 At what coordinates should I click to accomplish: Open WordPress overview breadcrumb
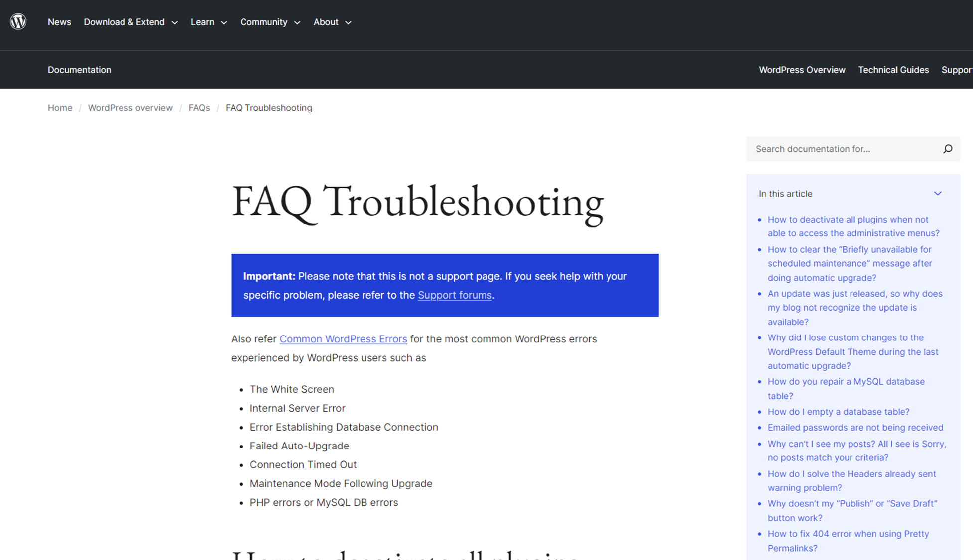pyautogui.click(x=130, y=108)
